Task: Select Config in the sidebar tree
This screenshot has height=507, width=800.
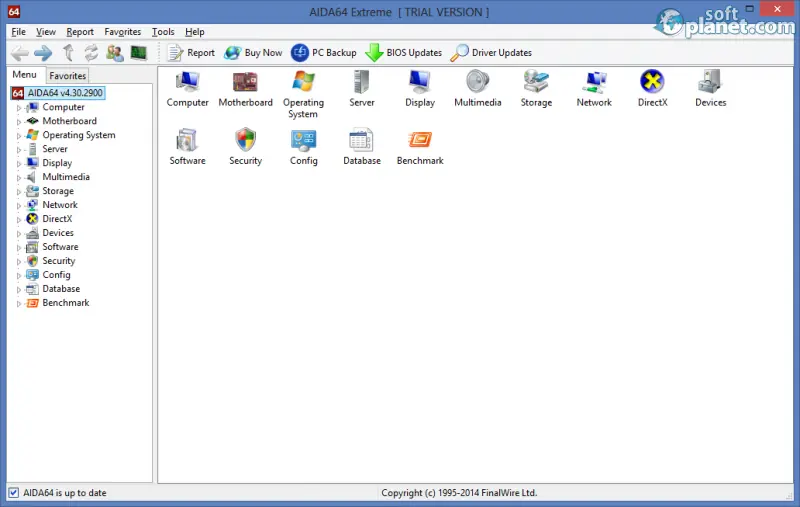Action: point(56,275)
